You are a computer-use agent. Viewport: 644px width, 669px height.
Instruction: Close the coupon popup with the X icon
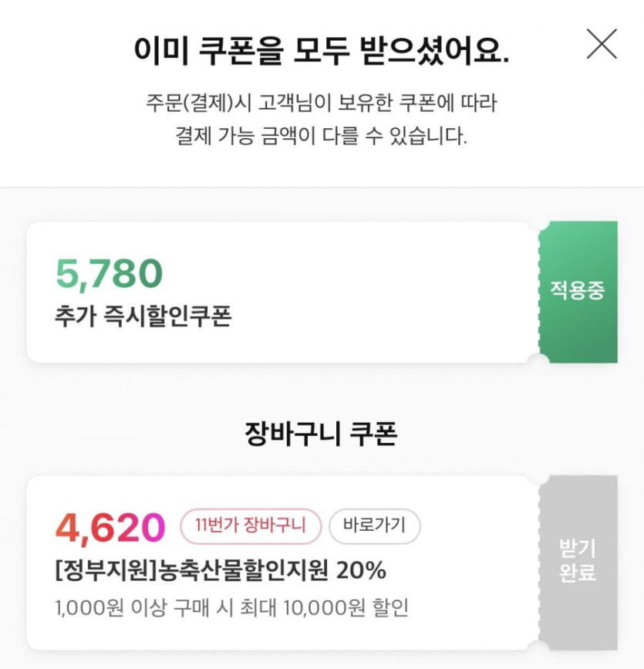602,45
